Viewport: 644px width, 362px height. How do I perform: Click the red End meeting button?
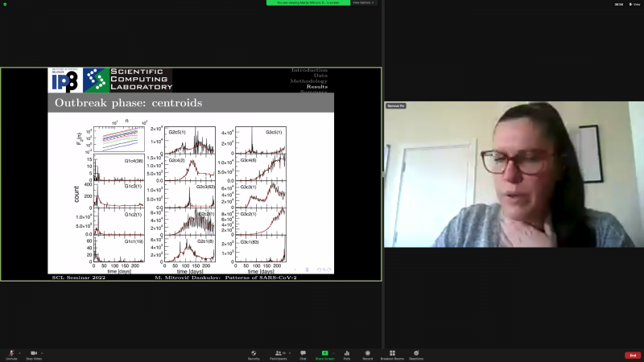633,356
